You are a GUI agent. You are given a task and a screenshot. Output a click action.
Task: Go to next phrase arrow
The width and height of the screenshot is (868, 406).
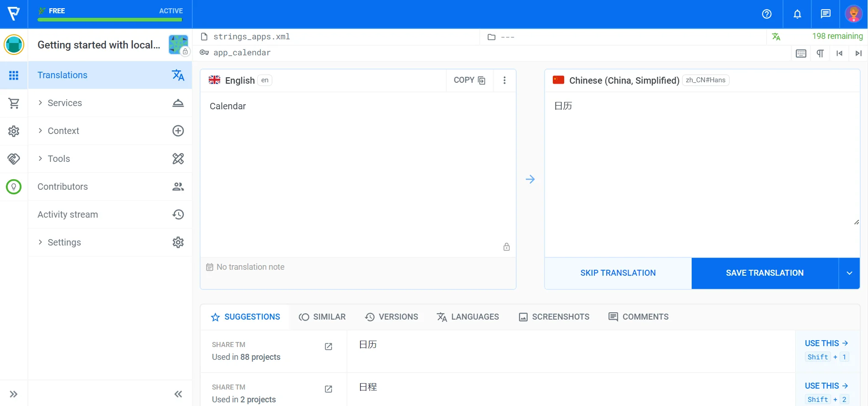[858, 53]
